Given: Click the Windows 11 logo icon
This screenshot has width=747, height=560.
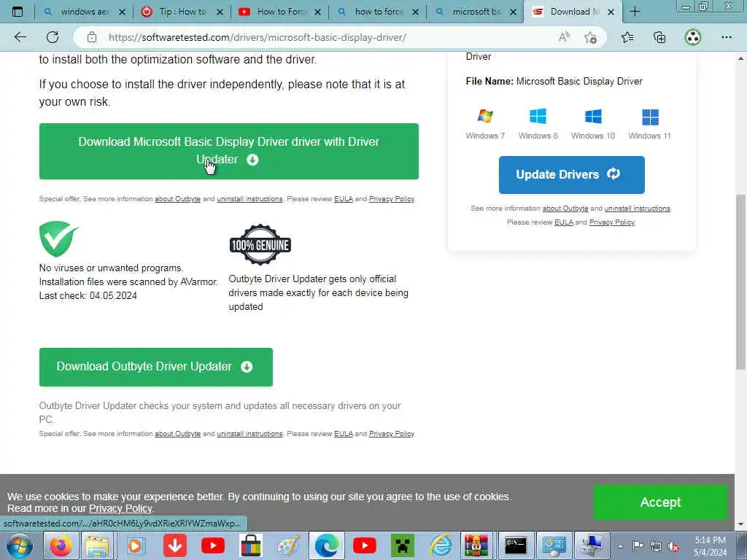Looking at the screenshot, I should pos(650,117).
